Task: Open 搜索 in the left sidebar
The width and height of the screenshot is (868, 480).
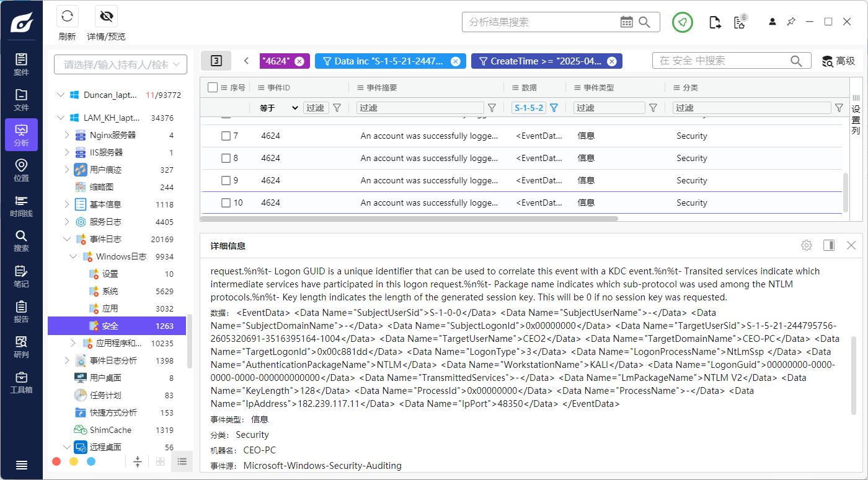Action: 21,241
